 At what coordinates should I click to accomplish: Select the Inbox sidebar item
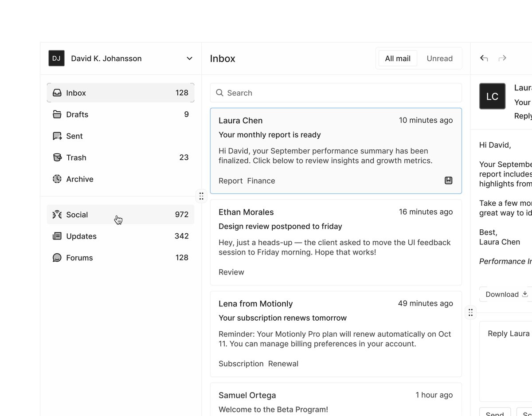click(x=121, y=93)
